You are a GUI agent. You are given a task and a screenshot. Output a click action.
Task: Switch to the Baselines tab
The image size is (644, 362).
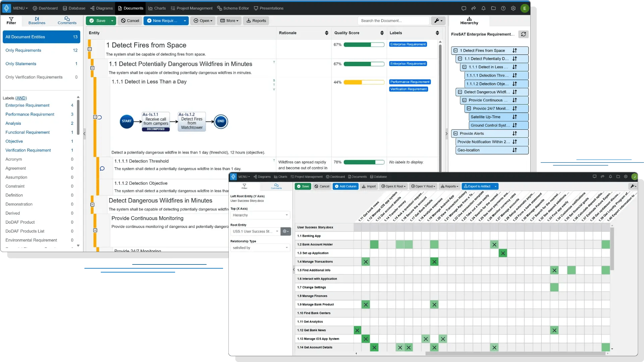tap(37, 21)
